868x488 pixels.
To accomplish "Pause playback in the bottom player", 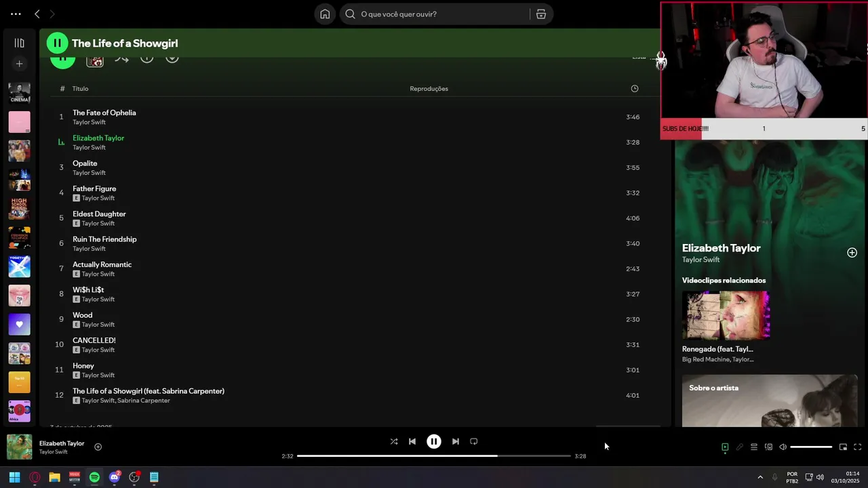I will (434, 441).
